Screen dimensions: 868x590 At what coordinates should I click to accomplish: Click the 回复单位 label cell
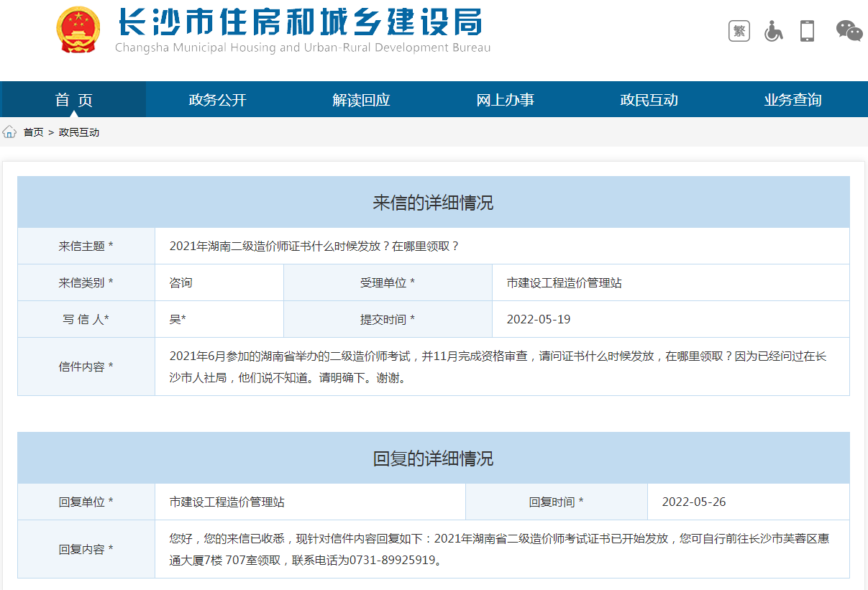(x=86, y=502)
